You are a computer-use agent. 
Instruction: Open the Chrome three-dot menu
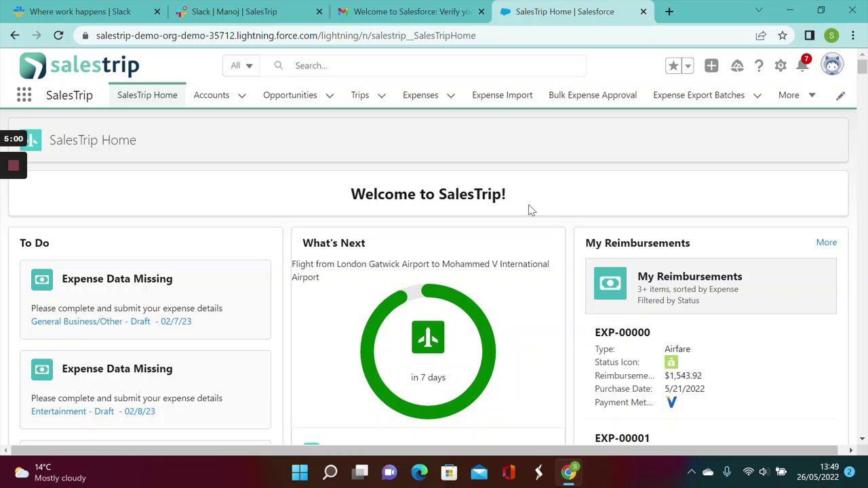[x=853, y=35]
